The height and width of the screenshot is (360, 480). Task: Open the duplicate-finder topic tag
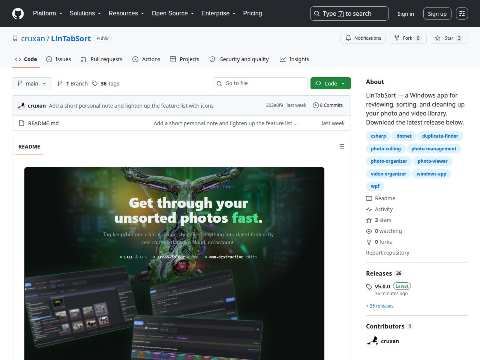[x=440, y=136]
